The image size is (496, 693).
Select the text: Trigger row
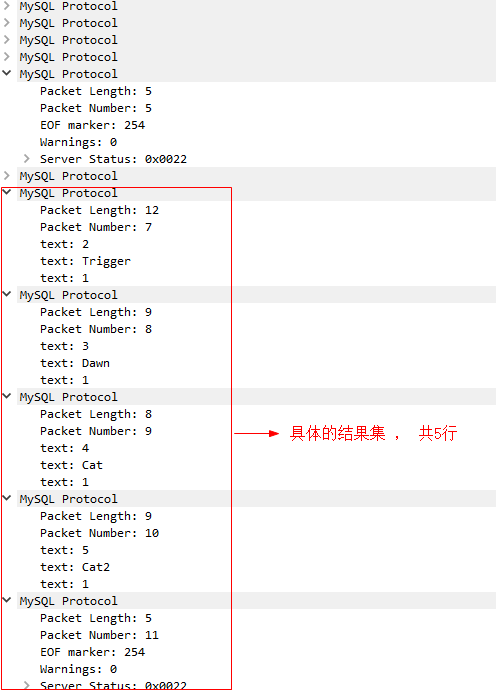[85, 261]
